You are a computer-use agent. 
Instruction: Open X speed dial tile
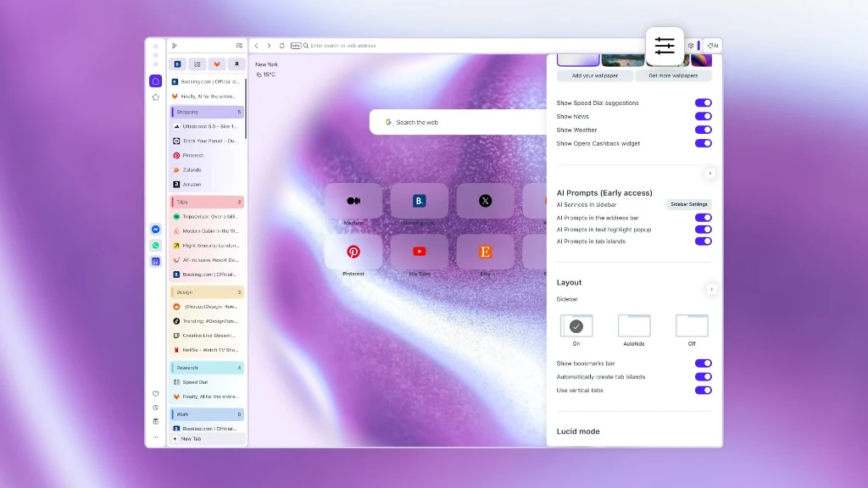(x=485, y=201)
